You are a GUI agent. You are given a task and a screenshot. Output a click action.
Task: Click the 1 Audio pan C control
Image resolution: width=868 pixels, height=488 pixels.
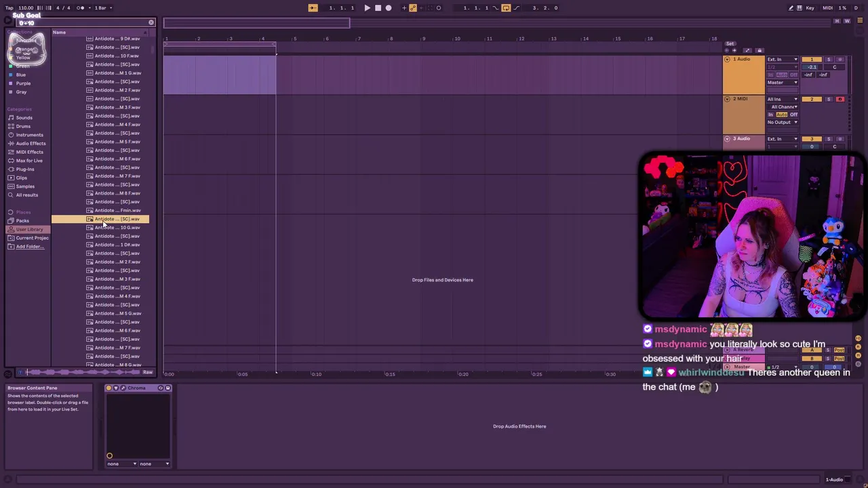pyautogui.click(x=835, y=67)
